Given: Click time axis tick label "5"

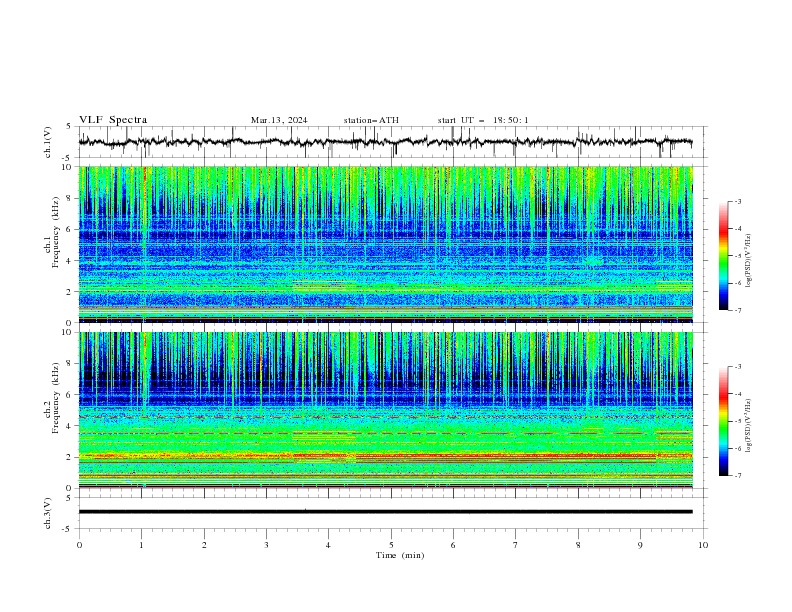Looking at the screenshot, I should [391, 545].
